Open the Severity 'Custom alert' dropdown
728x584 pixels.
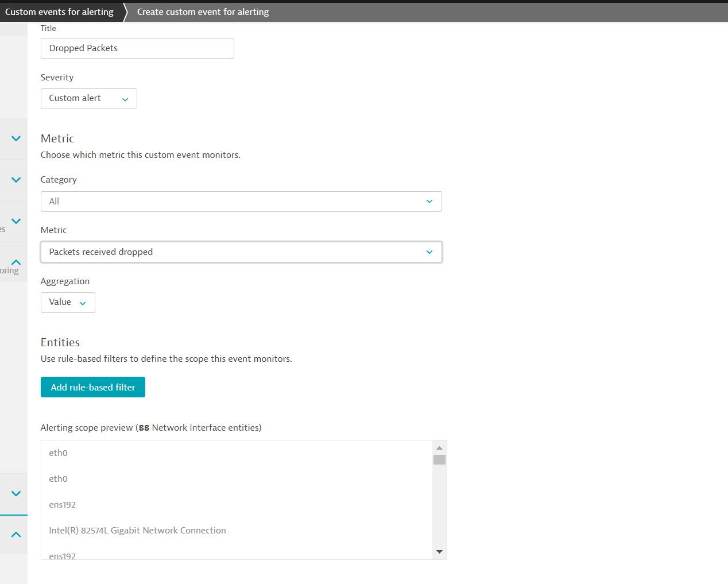[89, 99]
